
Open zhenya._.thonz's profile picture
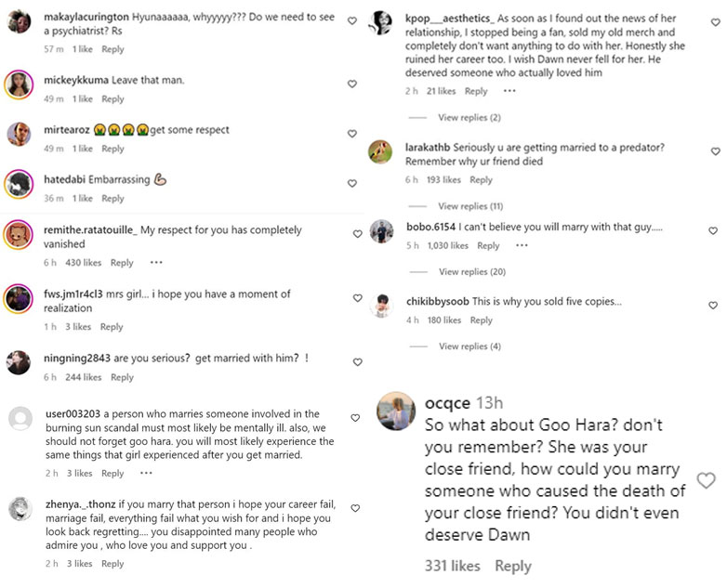pos(20,509)
